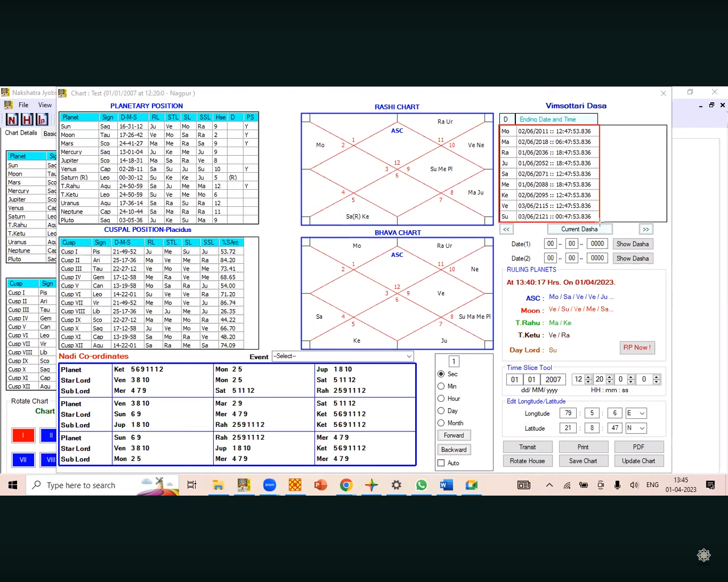This screenshot has width=728, height=582.
Task: Open the Latitude N direction dropdown
Action: point(636,428)
